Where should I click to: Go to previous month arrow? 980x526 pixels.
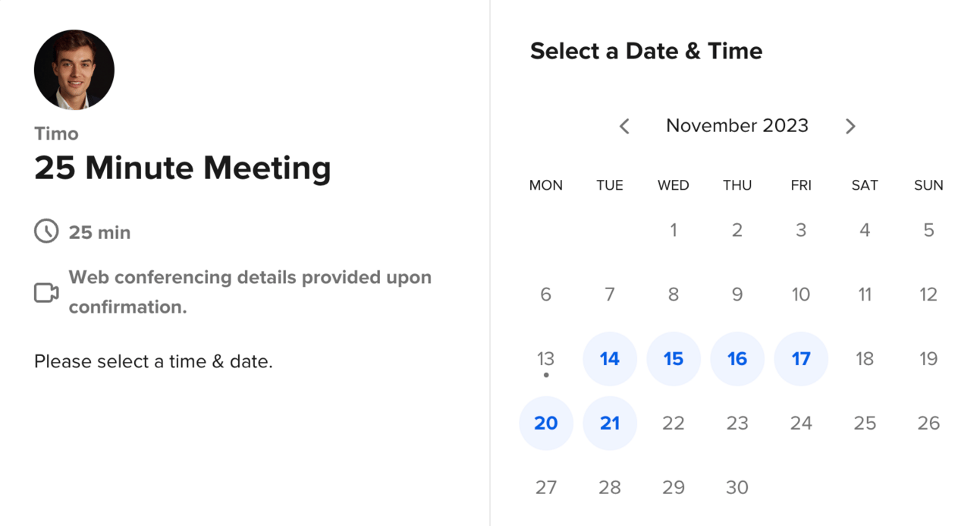[624, 126]
